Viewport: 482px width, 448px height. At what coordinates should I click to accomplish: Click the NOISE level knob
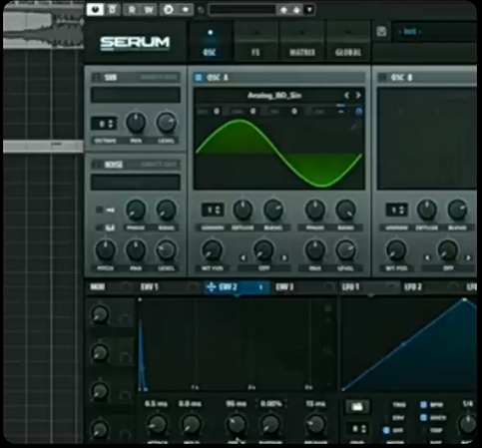pyautogui.click(x=166, y=250)
